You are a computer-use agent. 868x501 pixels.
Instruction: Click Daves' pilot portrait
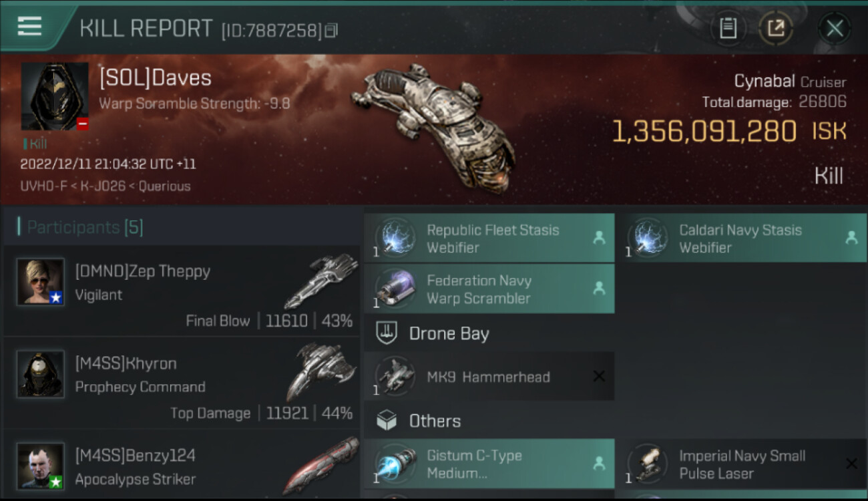(55, 96)
